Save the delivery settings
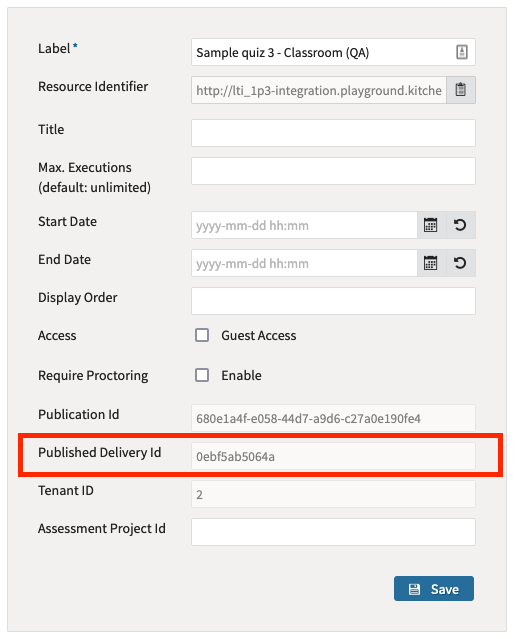 pos(434,588)
